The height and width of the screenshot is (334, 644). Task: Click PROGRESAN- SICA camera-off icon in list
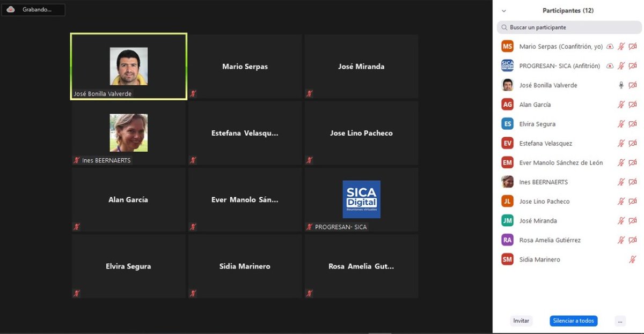pyautogui.click(x=633, y=66)
